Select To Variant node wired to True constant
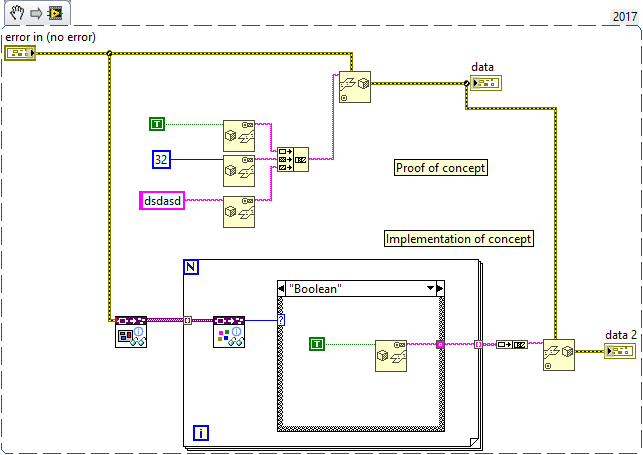This screenshot has width=643, height=455. (239, 136)
